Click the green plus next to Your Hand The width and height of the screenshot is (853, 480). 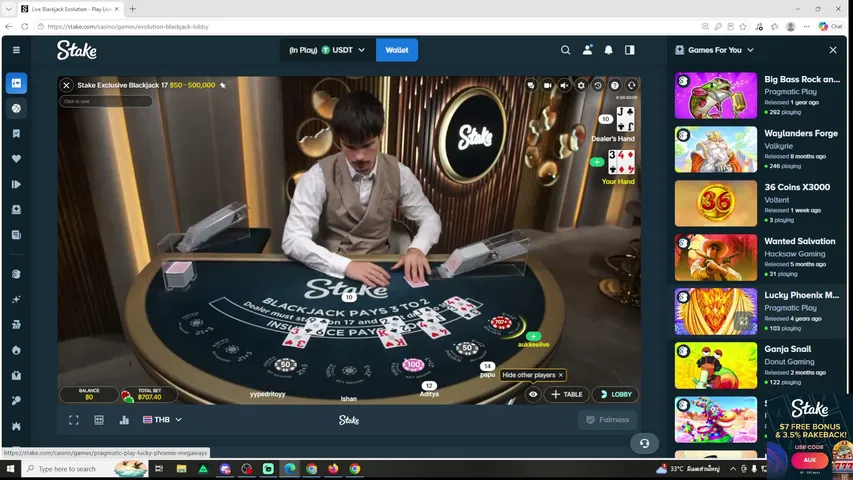597,162
